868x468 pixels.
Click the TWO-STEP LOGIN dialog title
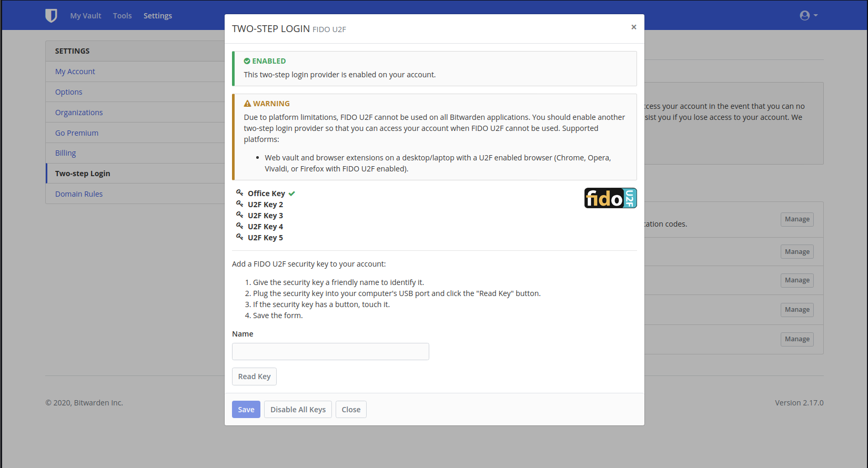[x=271, y=29]
